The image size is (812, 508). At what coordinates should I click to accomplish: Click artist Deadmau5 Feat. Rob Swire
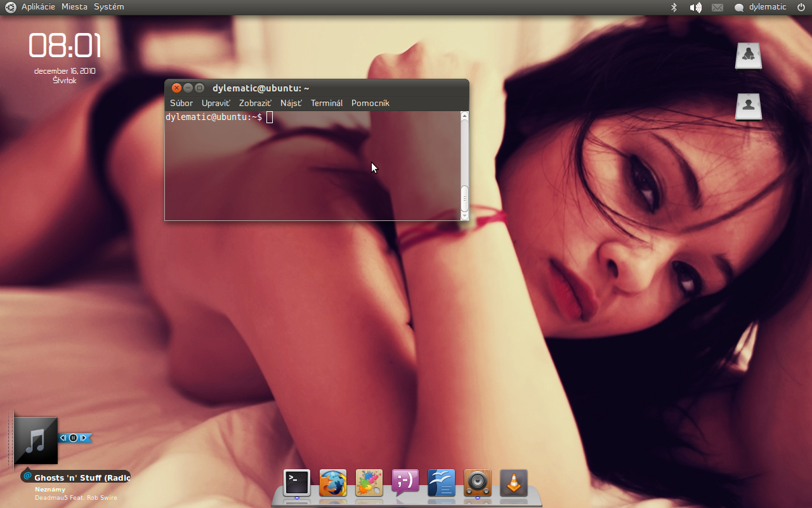coord(75,497)
